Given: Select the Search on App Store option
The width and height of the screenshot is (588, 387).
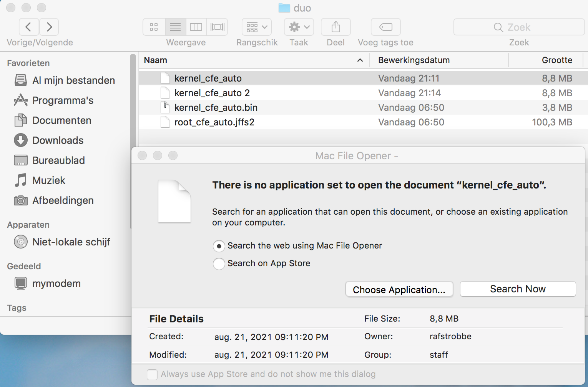Looking at the screenshot, I should (219, 264).
